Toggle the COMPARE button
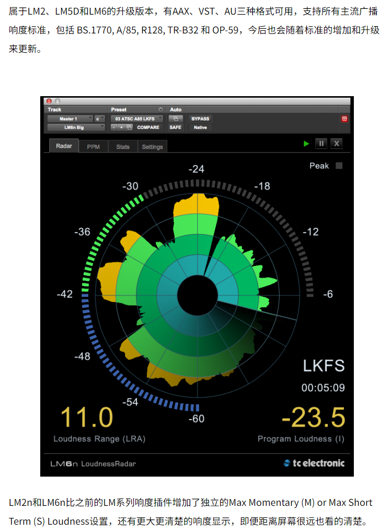This screenshot has height=532, width=392. (x=148, y=127)
